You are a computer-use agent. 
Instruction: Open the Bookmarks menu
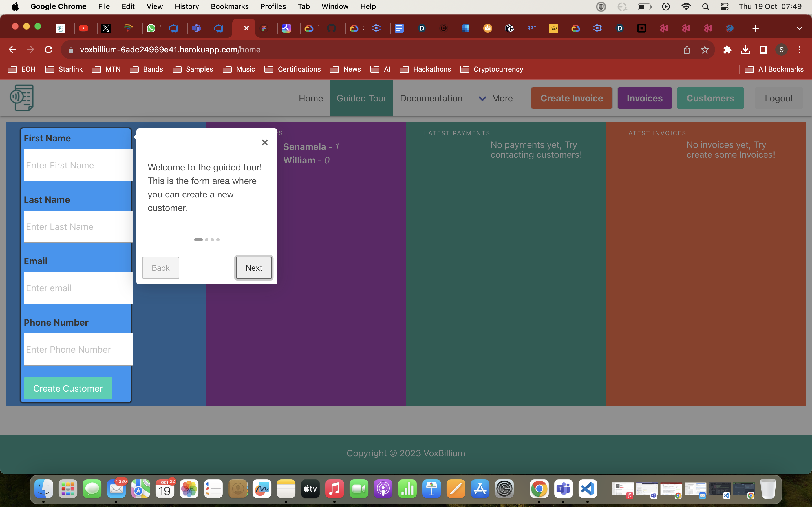[230, 7]
